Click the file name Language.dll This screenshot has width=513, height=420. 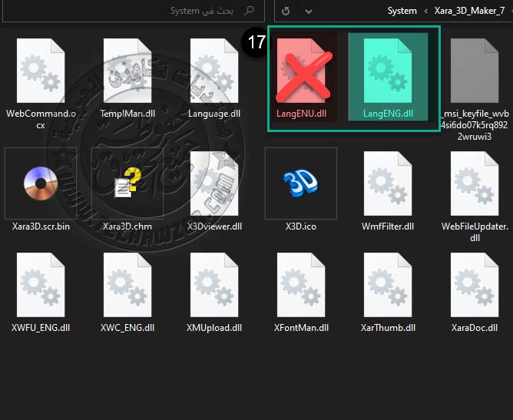(214, 114)
